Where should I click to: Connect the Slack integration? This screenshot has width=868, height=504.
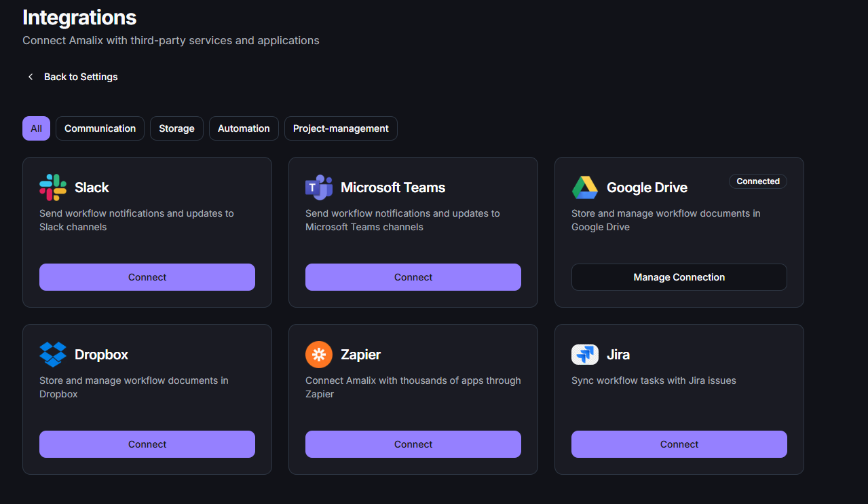click(x=147, y=276)
